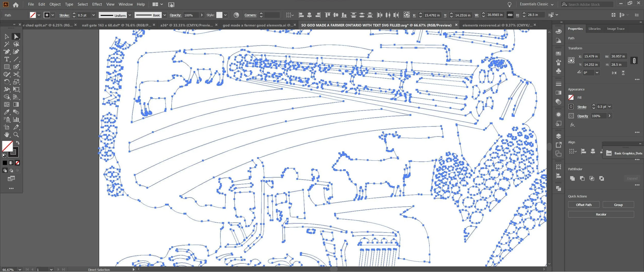644x272 pixels.
Task: Open the Color palette panel icon
Action: point(558,32)
